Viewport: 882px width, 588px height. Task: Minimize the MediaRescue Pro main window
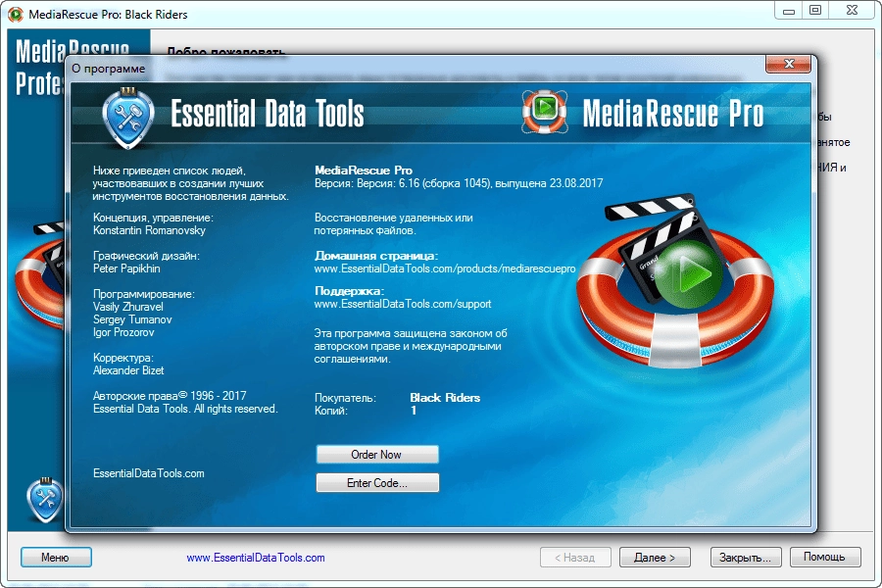click(x=788, y=11)
